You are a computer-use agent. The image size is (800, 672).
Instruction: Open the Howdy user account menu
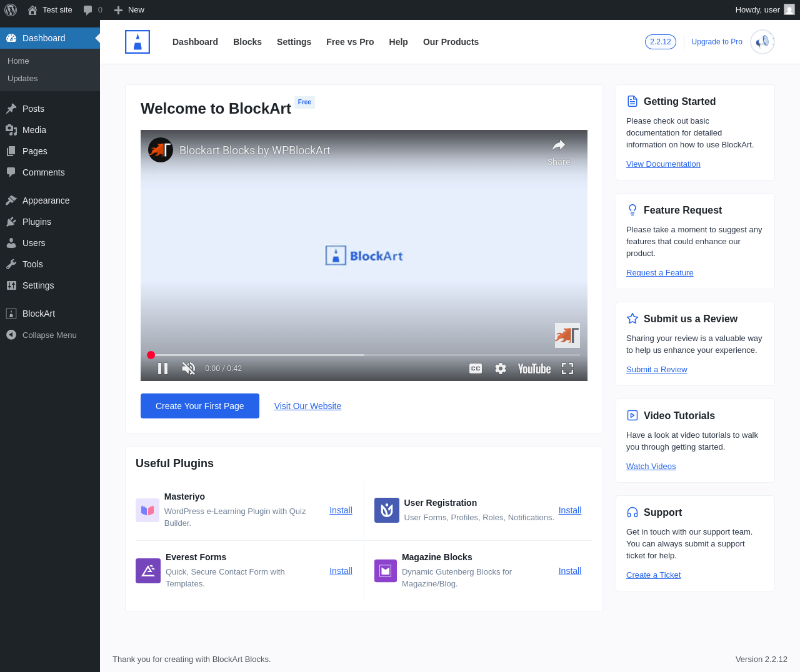764,10
